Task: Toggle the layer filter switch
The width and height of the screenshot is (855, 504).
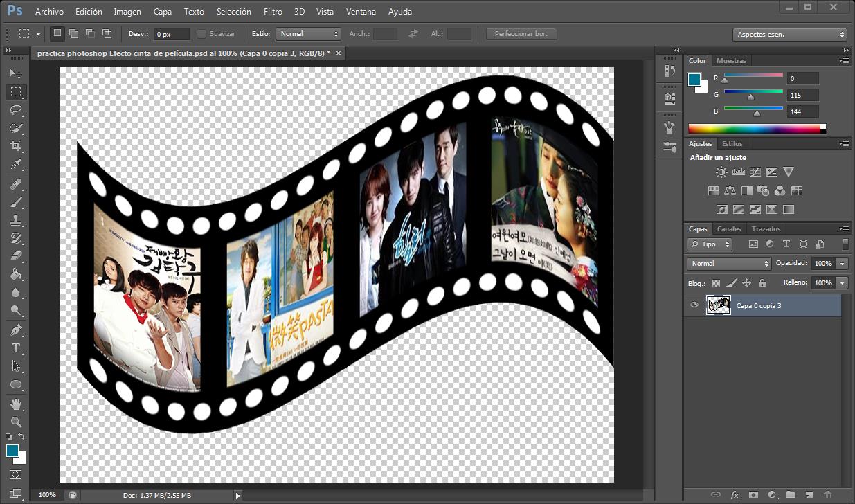Action: [x=845, y=244]
